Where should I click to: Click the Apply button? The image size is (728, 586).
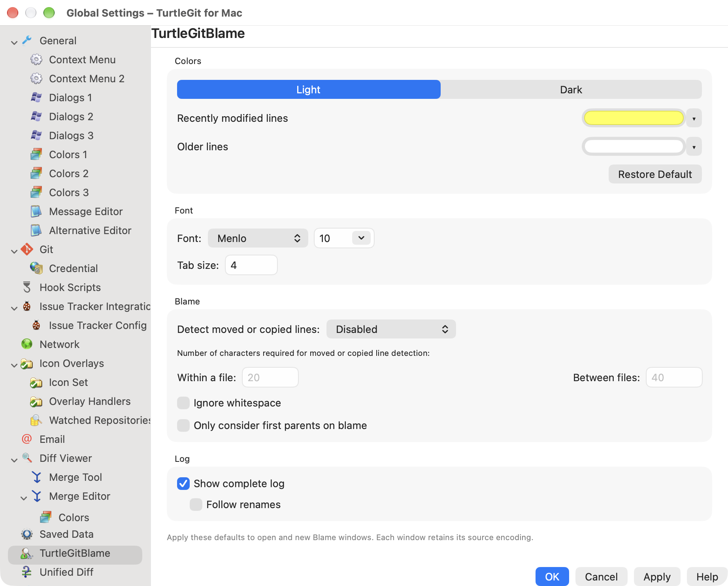point(657,577)
